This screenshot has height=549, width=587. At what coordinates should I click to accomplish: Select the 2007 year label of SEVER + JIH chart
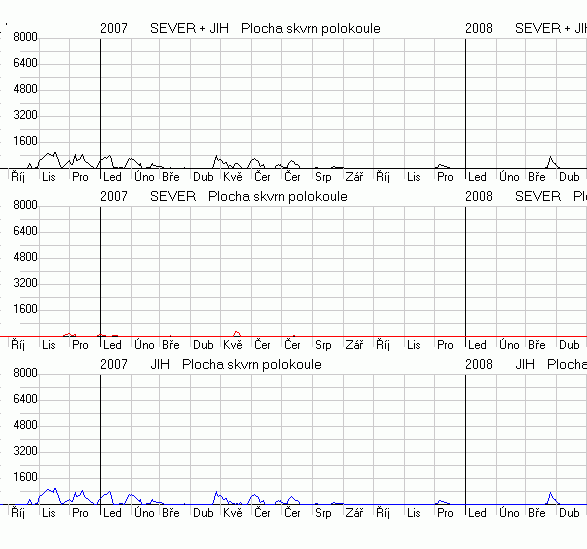[x=114, y=28]
